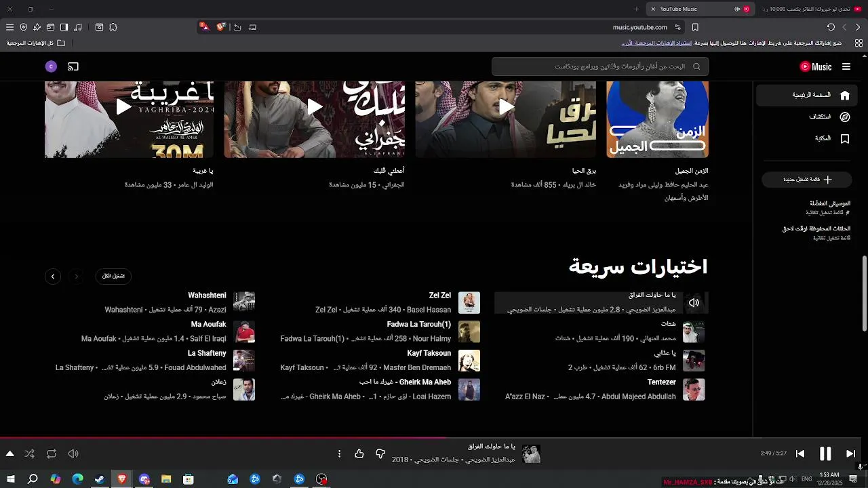Open the Brave Shields lion icon
Image resolution: width=868 pixels, height=488 pixels.
click(220, 27)
